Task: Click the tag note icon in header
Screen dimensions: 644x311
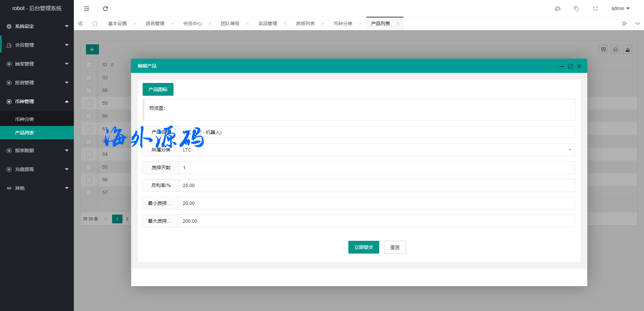Action: (576, 9)
